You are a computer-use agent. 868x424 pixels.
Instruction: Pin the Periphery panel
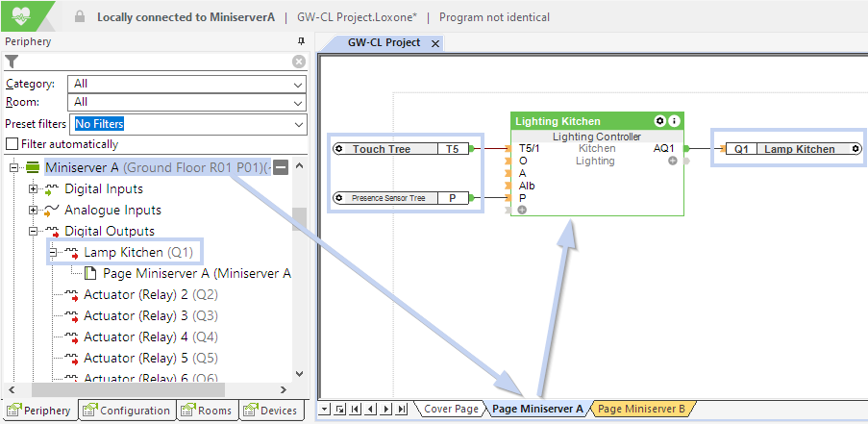301,41
